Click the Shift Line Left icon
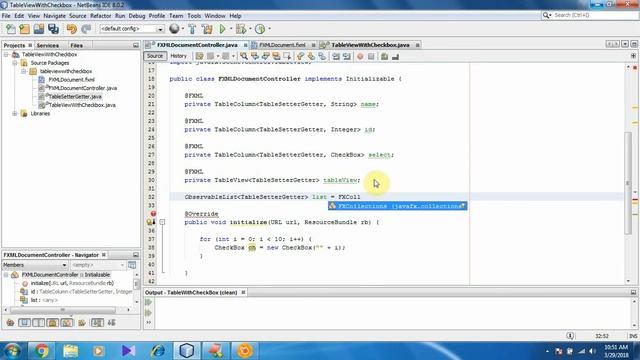 (x=336, y=56)
